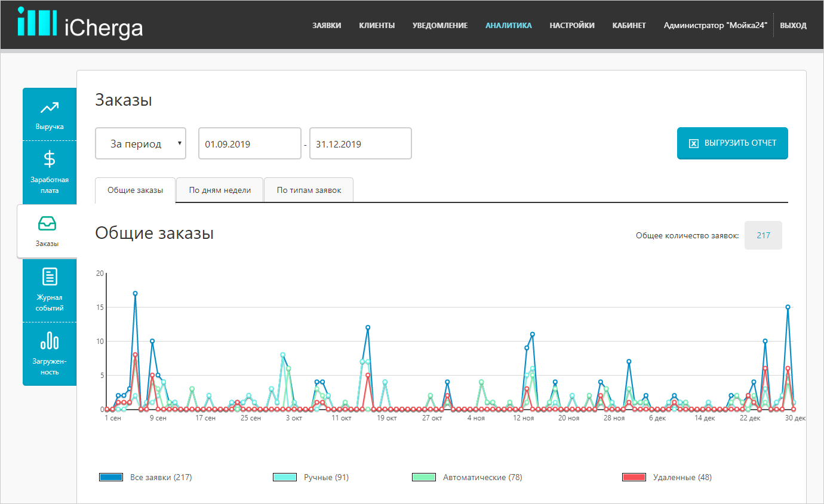The height and width of the screenshot is (504, 824).
Task: Click the Выход logout link
Action: 793,25
